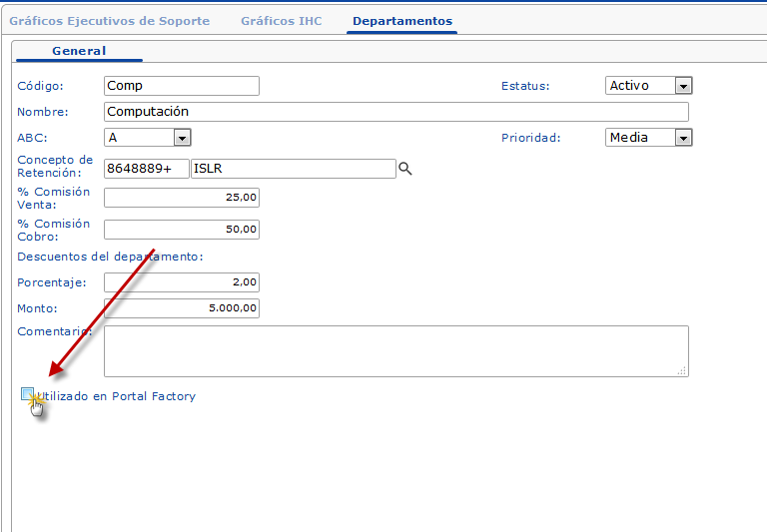The height and width of the screenshot is (532, 767).
Task: Select the General sub-tab
Action: (x=79, y=51)
